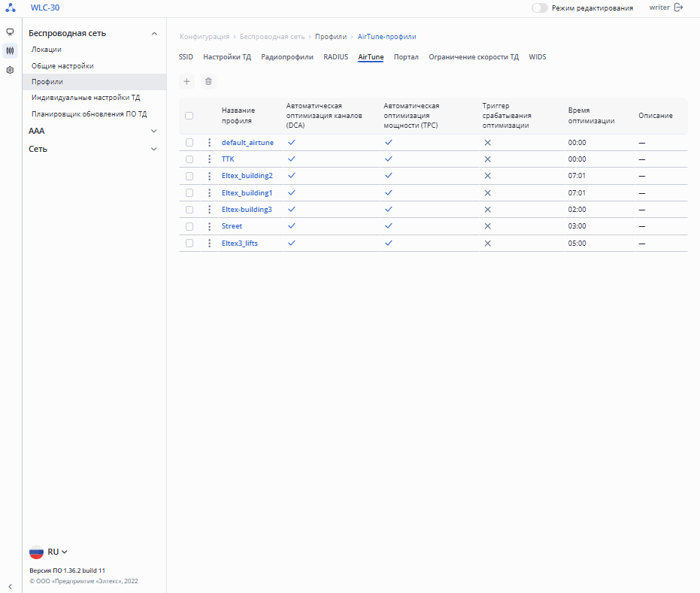Open the three-dot menu for Street profile
The width and height of the screenshot is (700, 593).
coord(209,226)
